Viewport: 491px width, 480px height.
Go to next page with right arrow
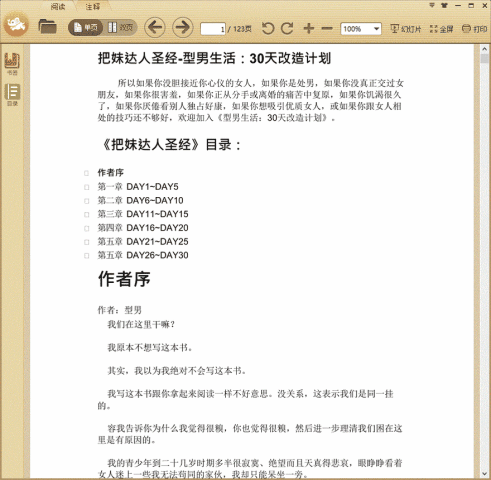183,28
